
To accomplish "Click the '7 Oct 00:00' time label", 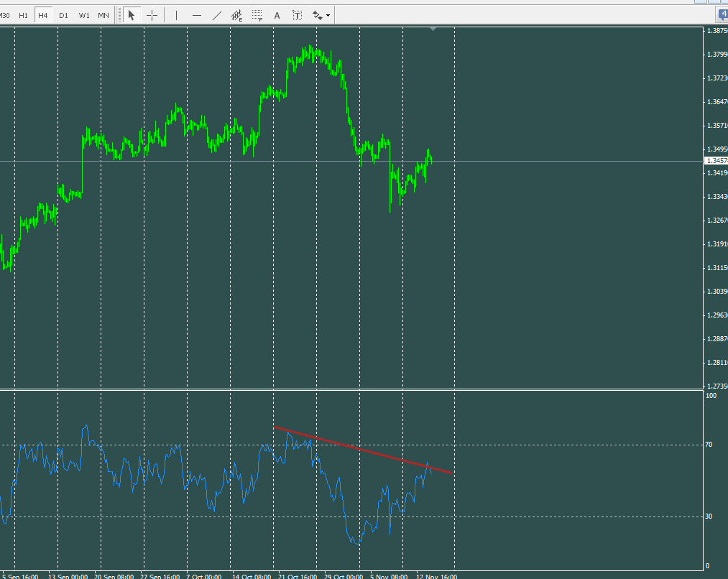I will pyautogui.click(x=204, y=576).
